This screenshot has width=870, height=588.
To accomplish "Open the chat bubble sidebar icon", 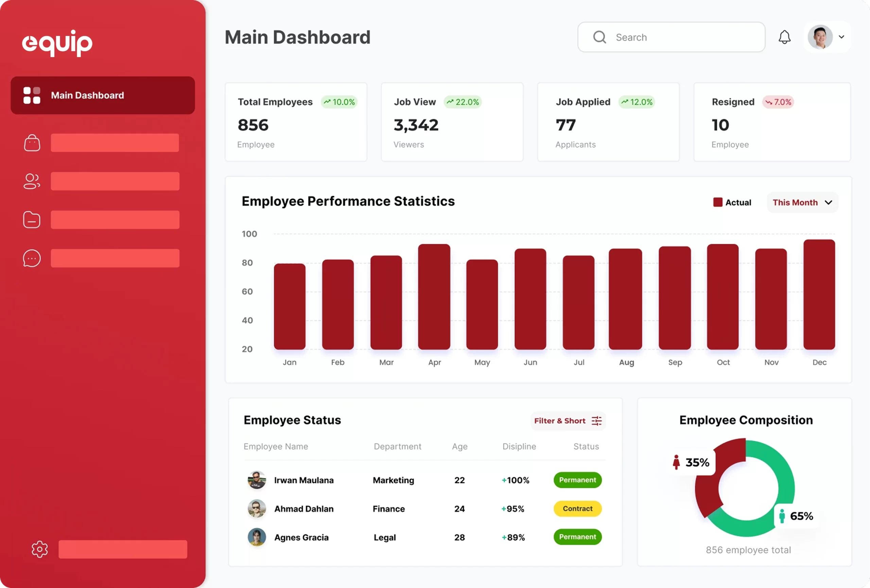I will [x=32, y=258].
